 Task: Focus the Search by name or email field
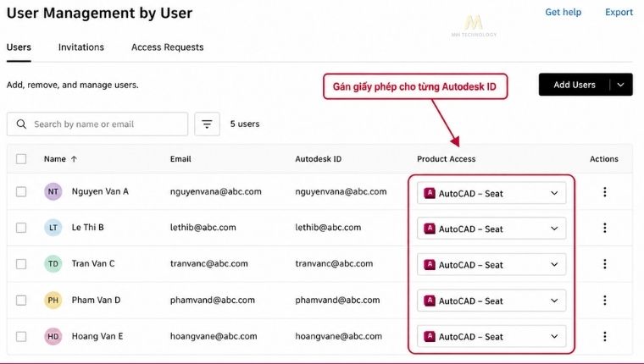tap(97, 124)
